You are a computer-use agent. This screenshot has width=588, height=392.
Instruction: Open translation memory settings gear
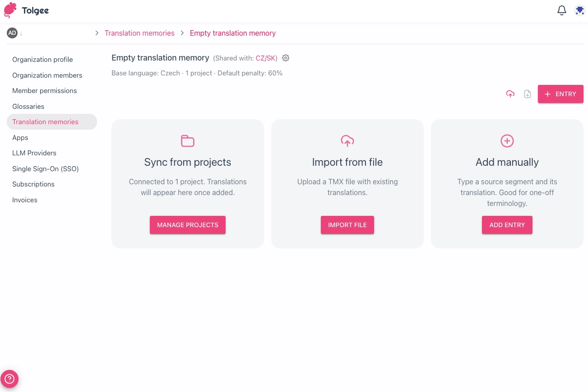(x=286, y=58)
